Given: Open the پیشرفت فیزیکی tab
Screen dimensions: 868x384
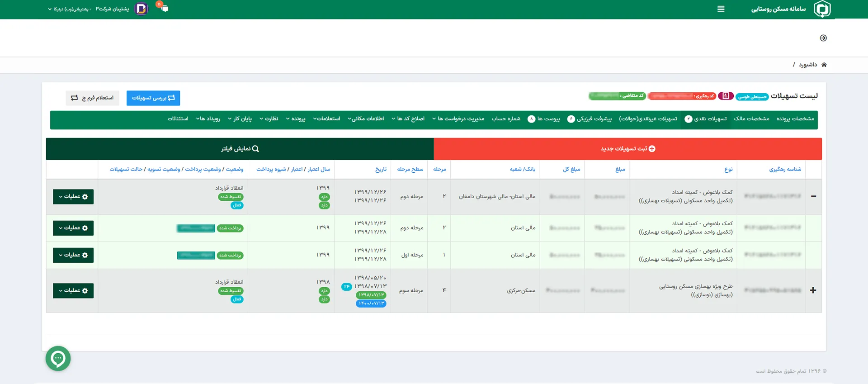Looking at the screenshot, I should [590, 119].
